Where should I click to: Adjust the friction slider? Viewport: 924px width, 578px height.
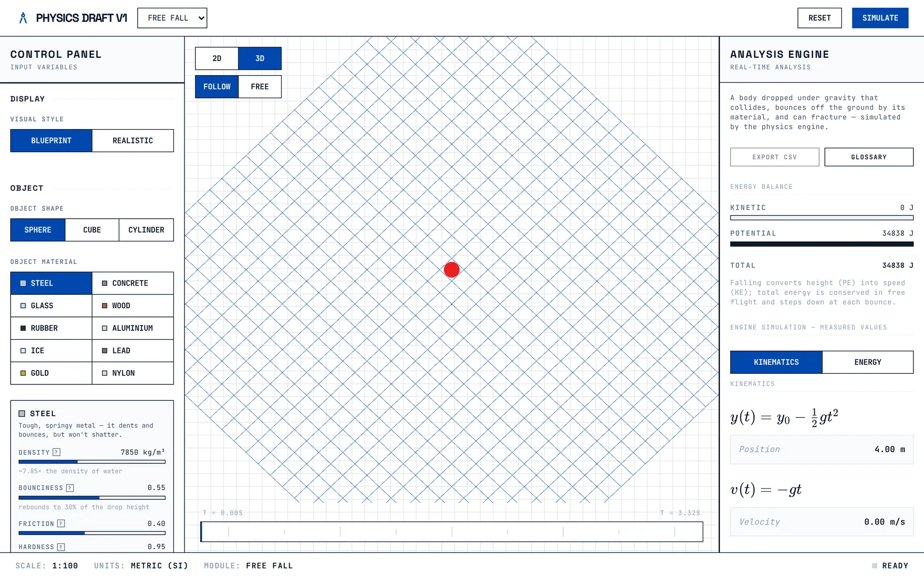92,533
